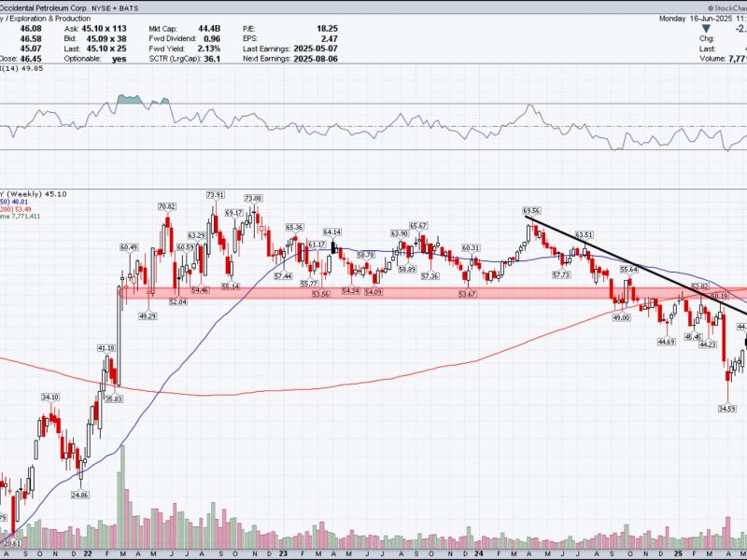Click the 64.14 price label
This screenshot has height=560, width=747.
point(332,231)
